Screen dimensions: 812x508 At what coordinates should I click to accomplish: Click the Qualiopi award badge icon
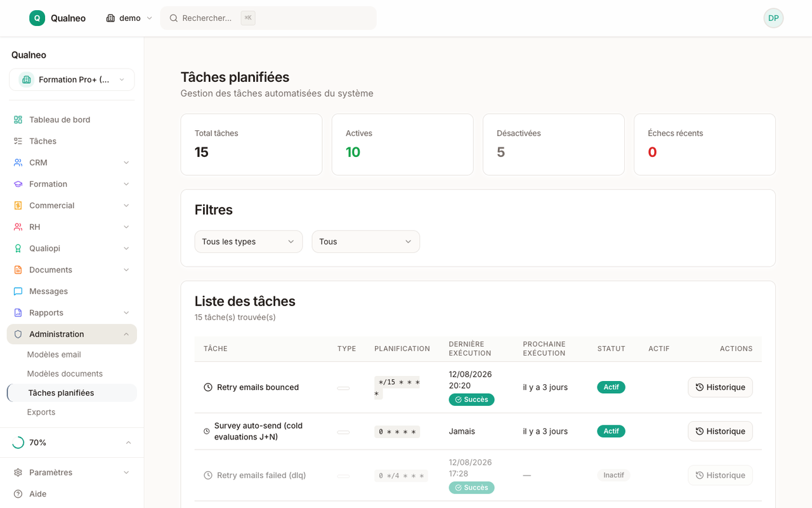pyautogui.click(x=18, y=248)
